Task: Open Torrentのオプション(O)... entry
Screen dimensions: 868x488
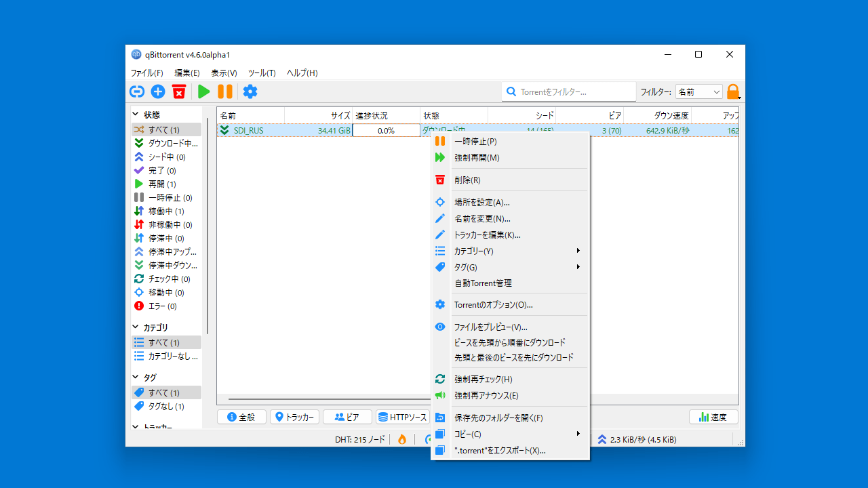Action: pos(510,304)
